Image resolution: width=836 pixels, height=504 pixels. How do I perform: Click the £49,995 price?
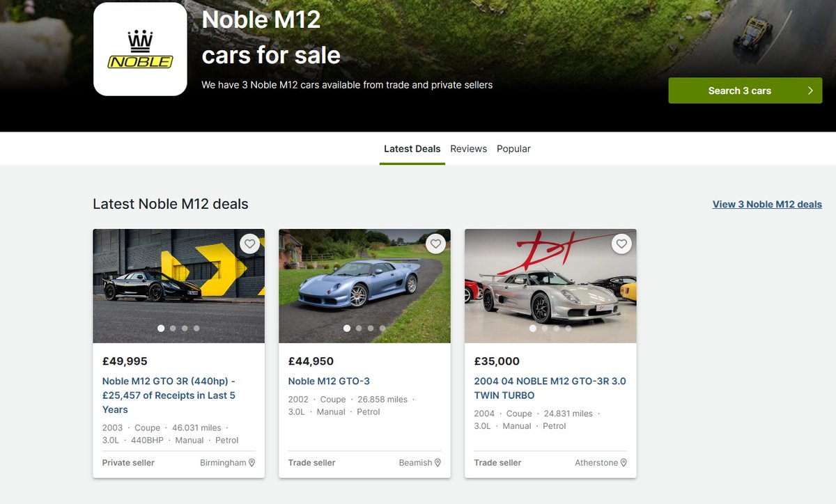[x=125, y=361]
